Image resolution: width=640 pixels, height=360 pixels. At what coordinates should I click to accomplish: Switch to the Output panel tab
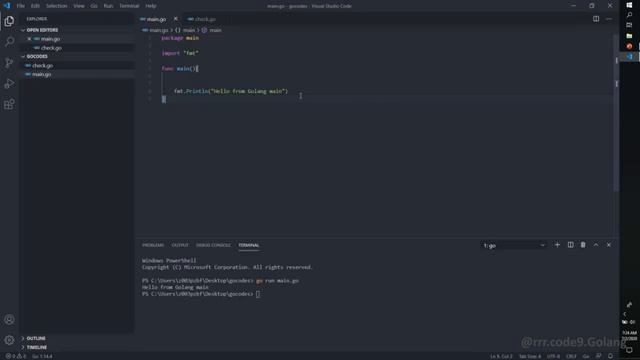click(180, 245)
